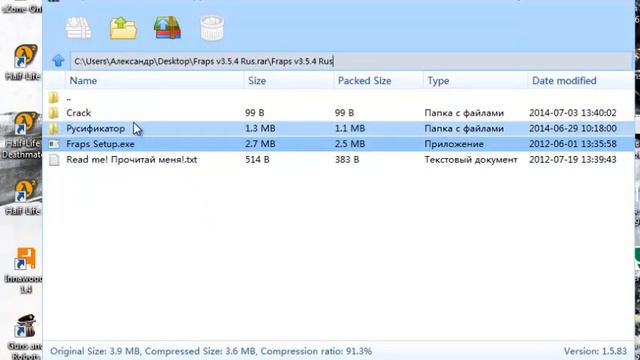The width and height of the screenshot is (640, 360).
Task: Click the Version: 1.5.83 status text
Action: (x=595, y=351)
